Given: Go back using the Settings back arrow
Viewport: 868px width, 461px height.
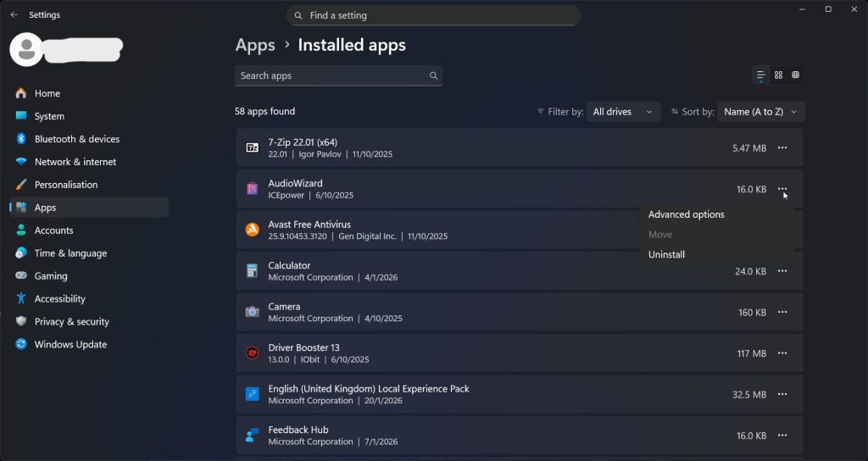Looking at the screenshot, I should click(14, 14).
